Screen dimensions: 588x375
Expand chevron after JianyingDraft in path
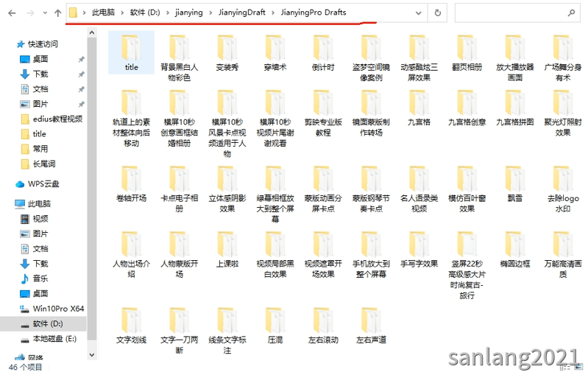[x=273, y=13]
